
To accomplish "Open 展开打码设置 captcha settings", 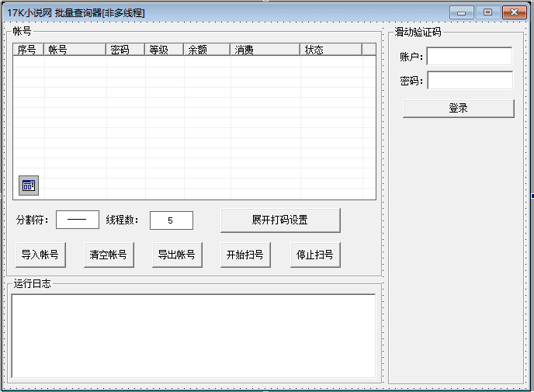I will point(280,220).
